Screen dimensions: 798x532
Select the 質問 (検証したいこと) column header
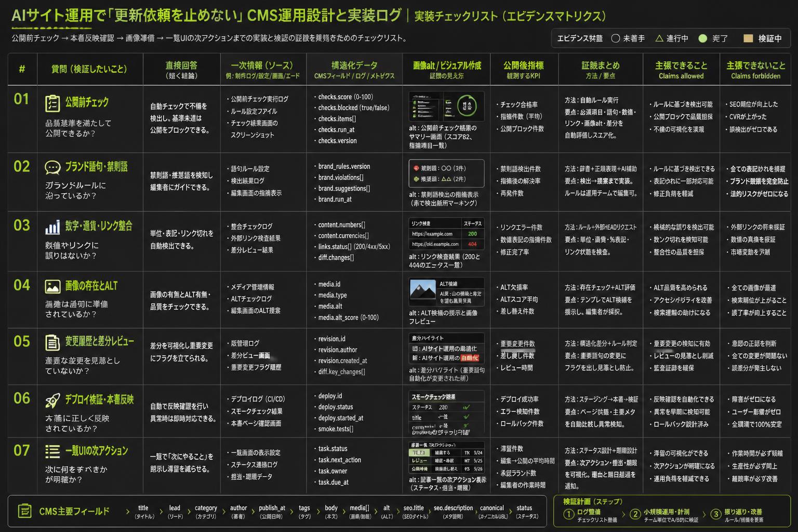(x=89, y=69)
